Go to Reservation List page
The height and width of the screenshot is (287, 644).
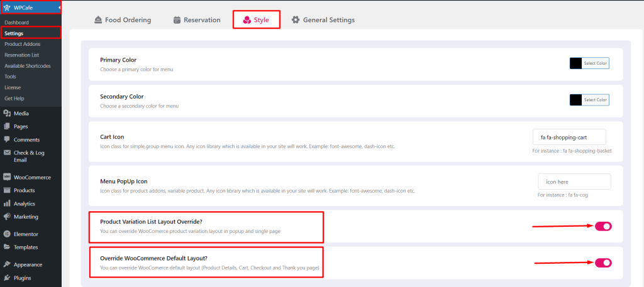click(21, 55)
